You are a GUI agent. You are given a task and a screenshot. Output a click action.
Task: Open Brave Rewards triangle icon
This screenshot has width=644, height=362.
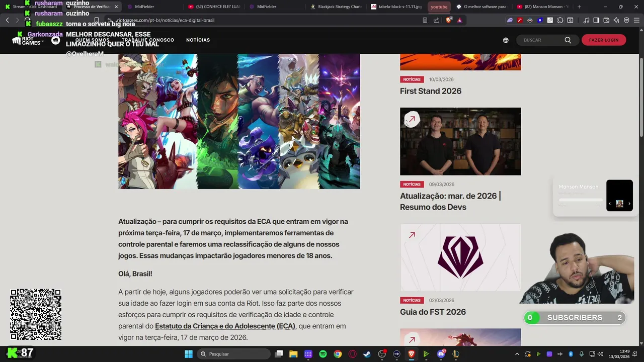click(x=460, y=20)
